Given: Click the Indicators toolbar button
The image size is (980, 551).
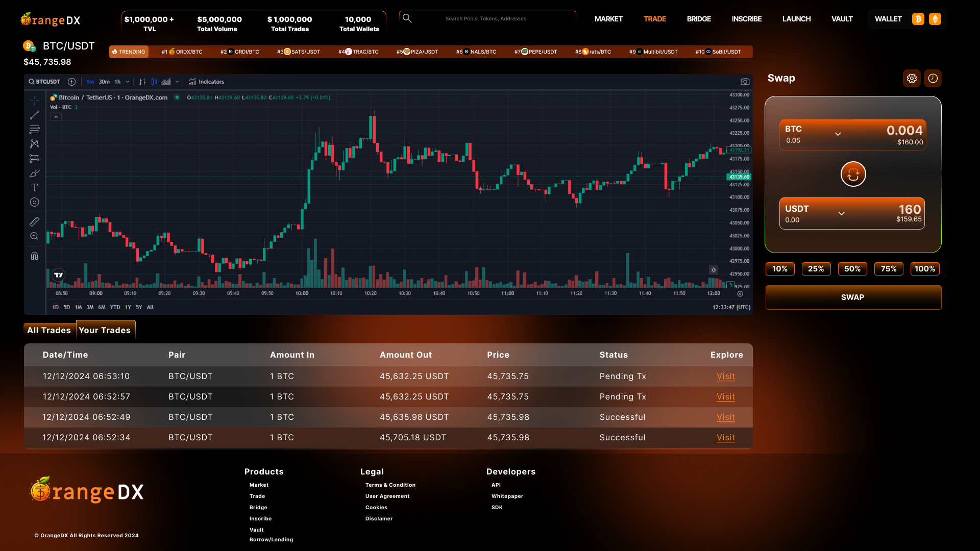Looking at the screenshot, I should pyautogui.click(x=206, y=82).
